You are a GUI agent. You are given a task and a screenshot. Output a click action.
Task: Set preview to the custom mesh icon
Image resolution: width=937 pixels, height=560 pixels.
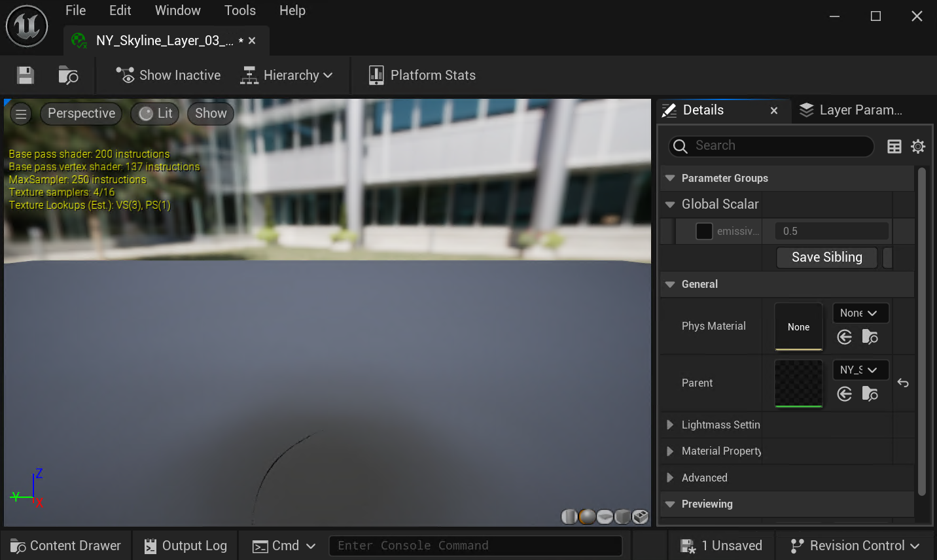pyautogui.click(x=640, y=517)
